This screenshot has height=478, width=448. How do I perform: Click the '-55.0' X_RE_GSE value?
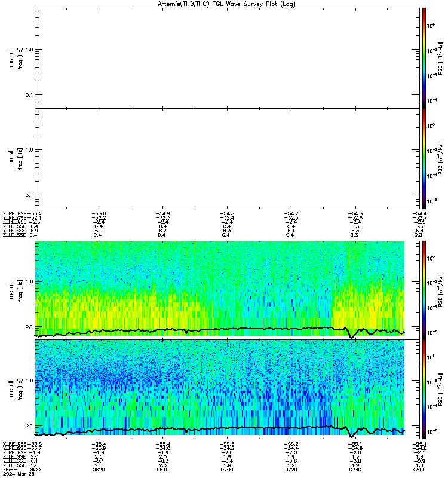99,213
